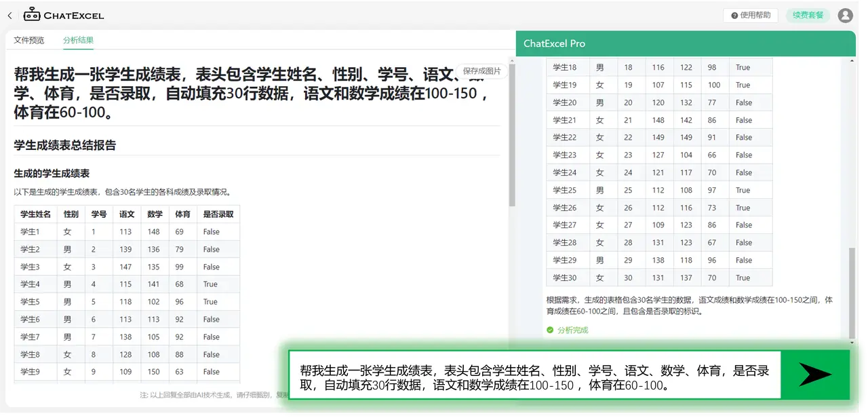The image size is (868, 418).
Task: Select 学生29 row in chat table
Action: (659, 260)
